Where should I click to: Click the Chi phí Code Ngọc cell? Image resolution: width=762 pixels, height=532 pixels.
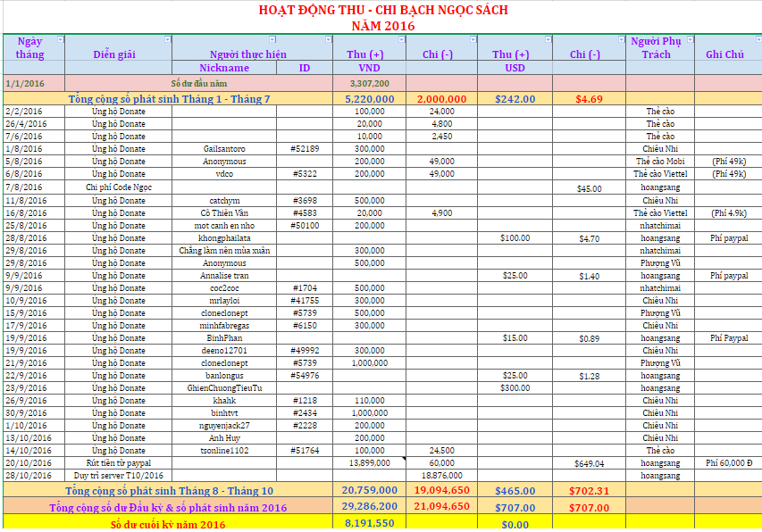114,188
